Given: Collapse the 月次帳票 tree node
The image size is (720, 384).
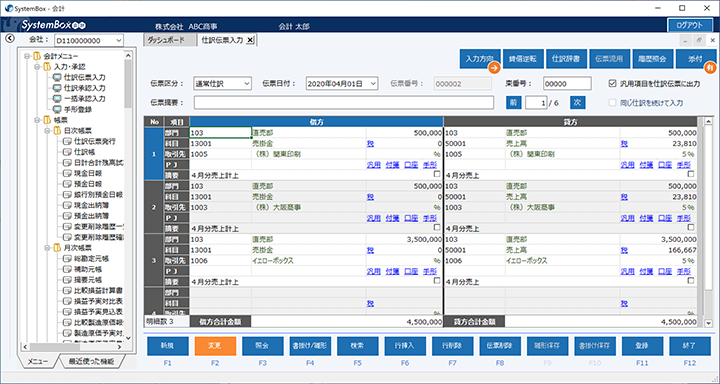Looking at the screenshot, I should point(47,248).
